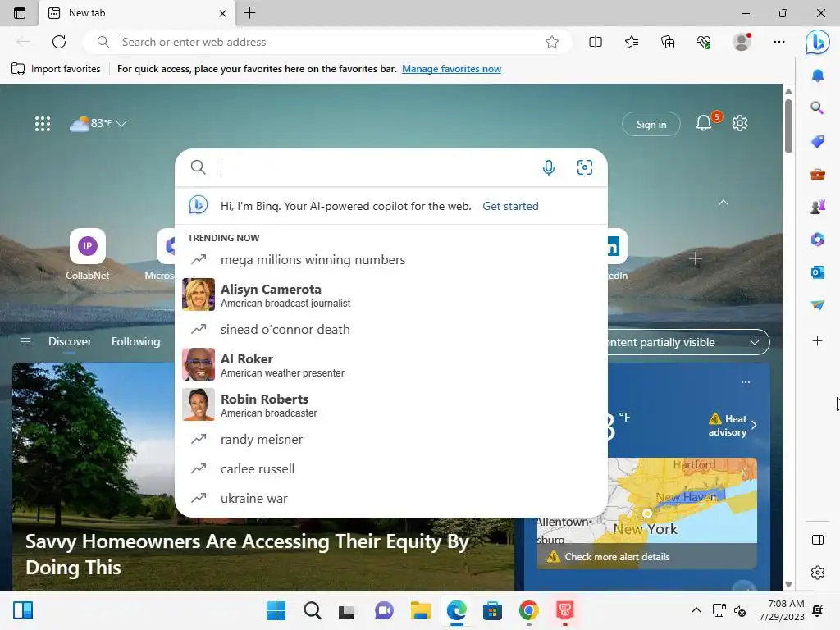
Task: Start visual search by image
Action: tap(584, 167)
